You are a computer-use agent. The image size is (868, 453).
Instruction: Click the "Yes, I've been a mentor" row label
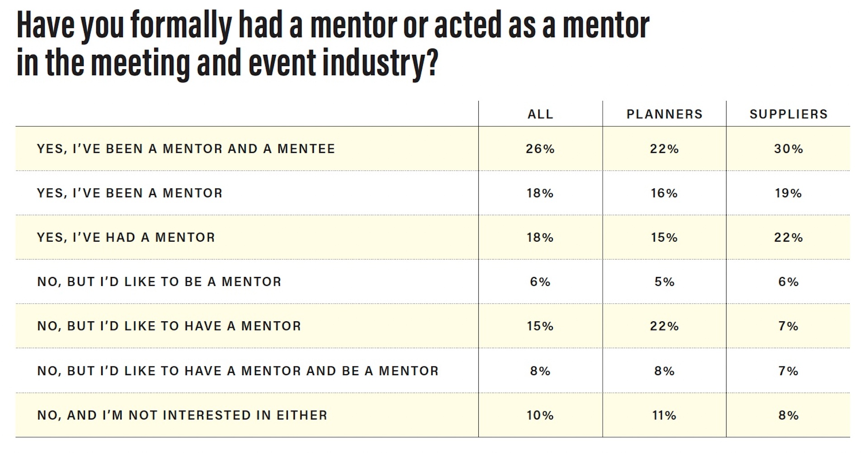(x=130, y=193)
